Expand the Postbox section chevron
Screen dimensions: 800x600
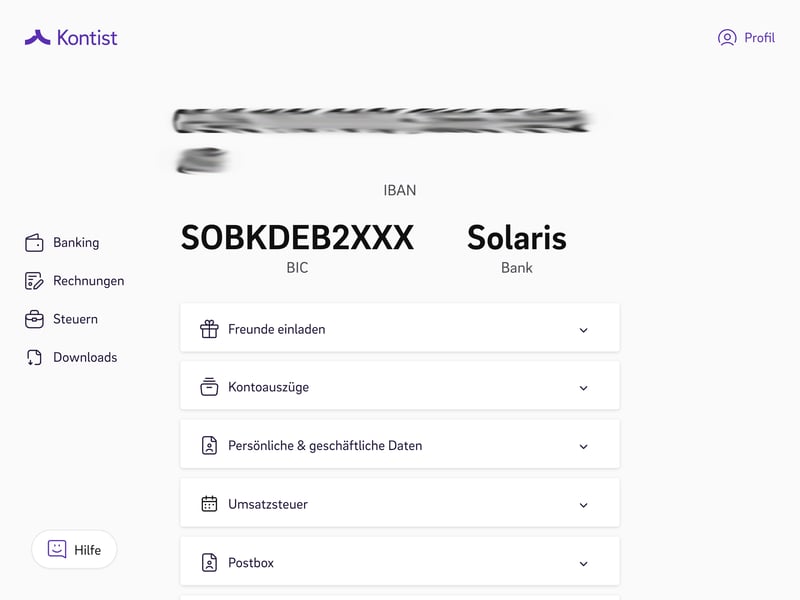click(584, 564)
